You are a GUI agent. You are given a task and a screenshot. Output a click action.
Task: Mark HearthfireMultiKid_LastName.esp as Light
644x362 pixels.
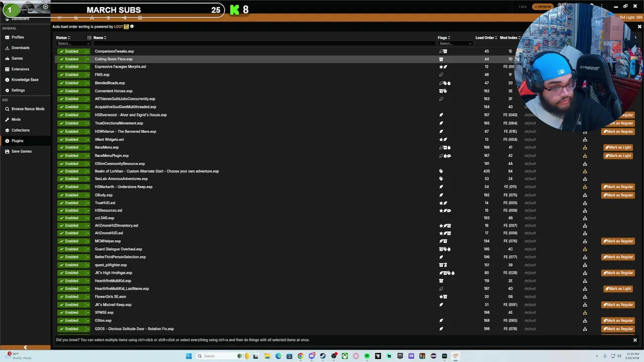coord(618,289)
